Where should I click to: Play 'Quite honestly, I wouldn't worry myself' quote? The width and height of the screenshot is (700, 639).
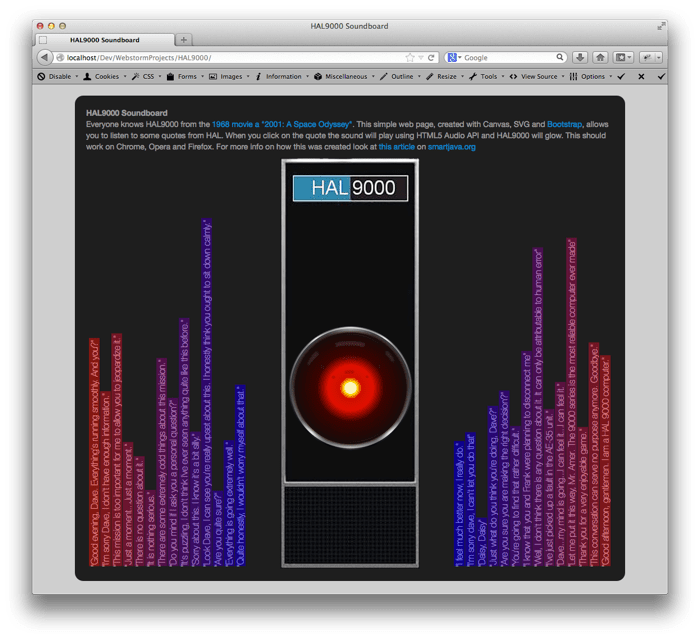[x=240, y=476]
